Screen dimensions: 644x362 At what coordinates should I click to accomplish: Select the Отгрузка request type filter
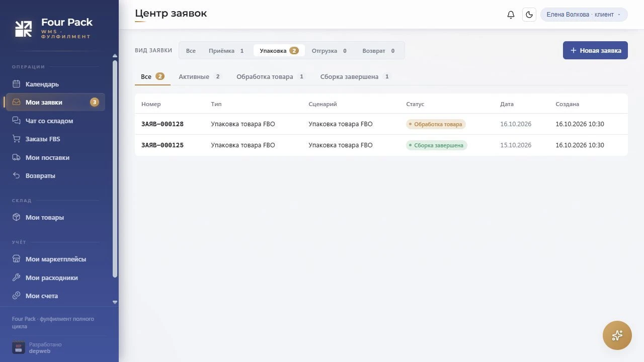(329, 51)
